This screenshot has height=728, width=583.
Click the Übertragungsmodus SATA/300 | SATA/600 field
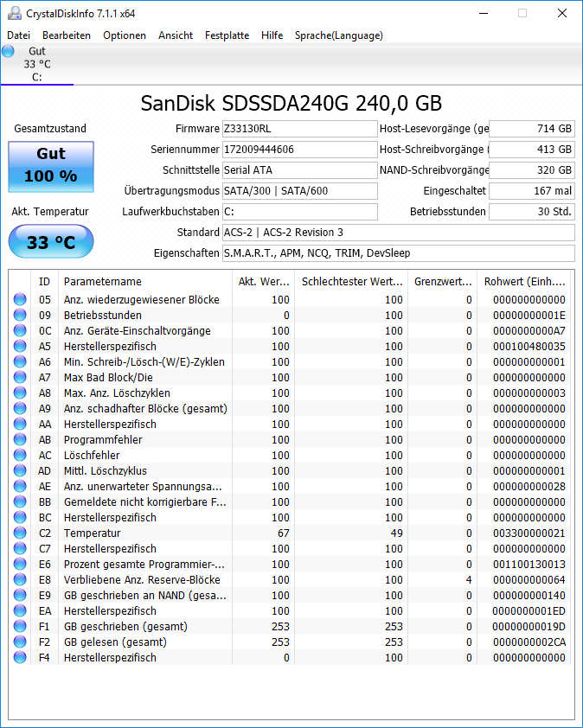299,191
